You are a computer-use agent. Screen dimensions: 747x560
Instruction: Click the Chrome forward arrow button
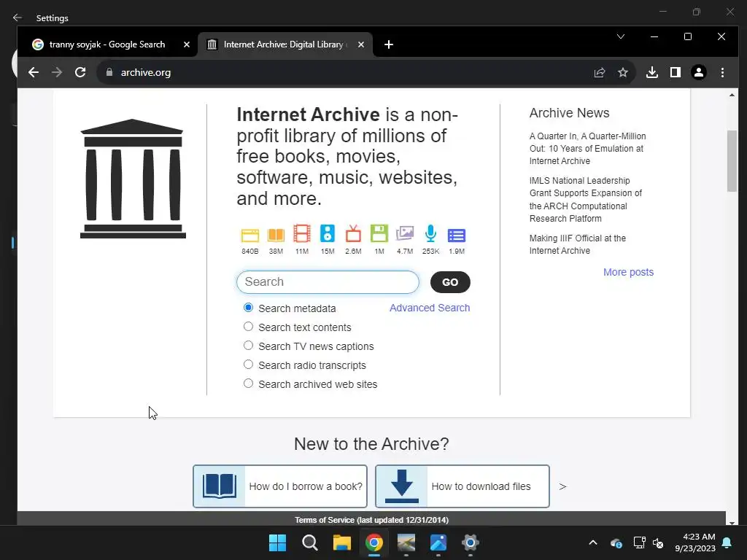point(57,72)
